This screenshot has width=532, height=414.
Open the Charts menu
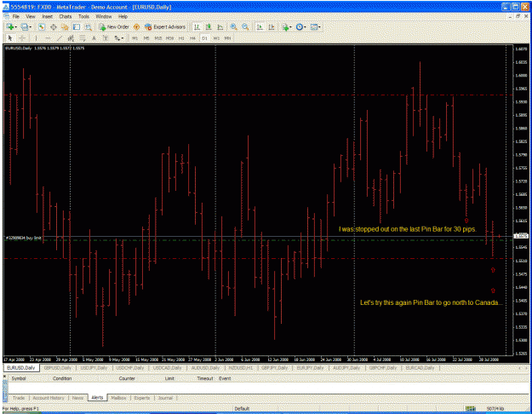(66, 16)
